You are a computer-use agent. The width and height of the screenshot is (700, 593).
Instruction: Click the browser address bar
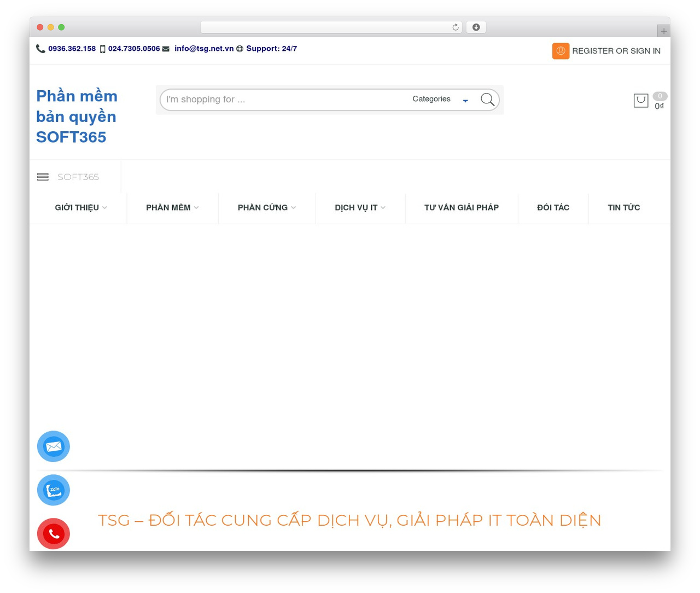point(331,27)
